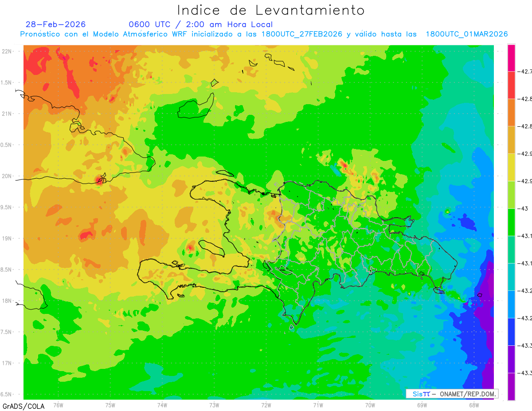Select the '9.5N' latitude tick label
The width and height of the screenshot is (532, 411).
(x=7, y=207)
